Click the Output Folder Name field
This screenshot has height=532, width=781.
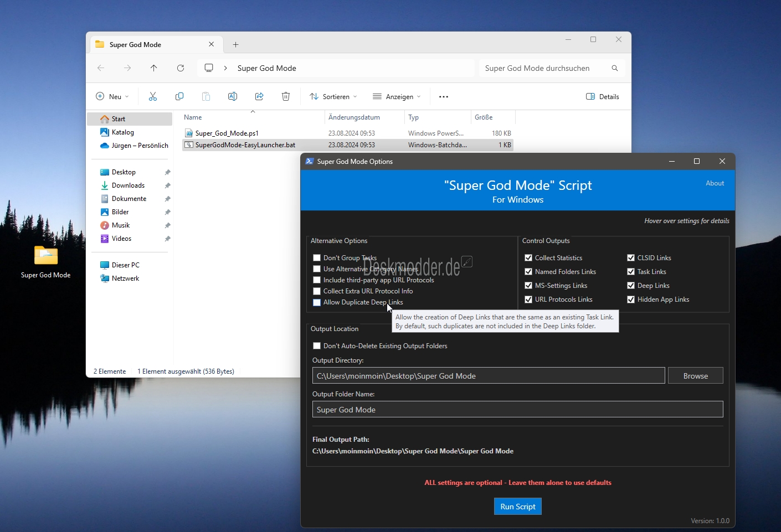[518, 410]
